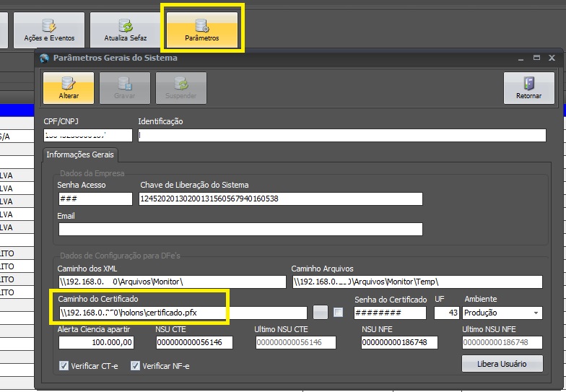
Task: Maximize the Parâmetros Gerais dialog
Action: click(x=537, y=58)
